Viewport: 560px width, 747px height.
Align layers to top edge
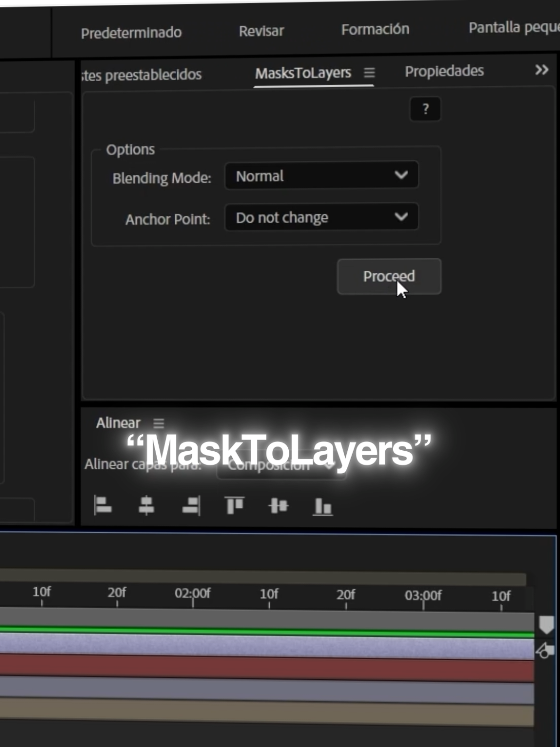click(x=234, y=505)
